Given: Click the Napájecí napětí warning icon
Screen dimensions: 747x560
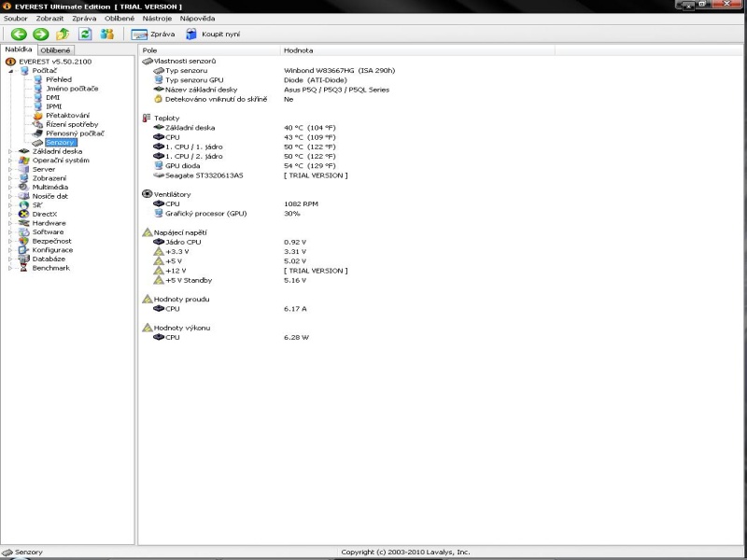Looking at the screenshot, I should click(x=148, y=232).
